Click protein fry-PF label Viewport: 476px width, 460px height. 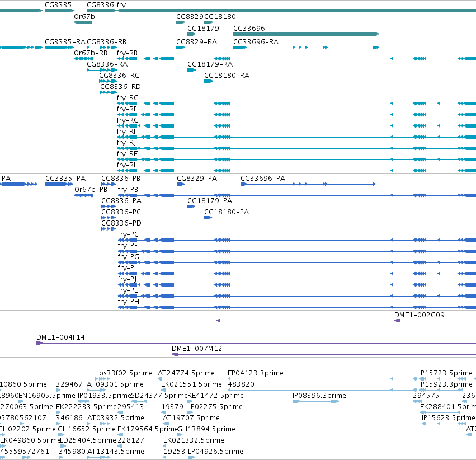(128, 245)
